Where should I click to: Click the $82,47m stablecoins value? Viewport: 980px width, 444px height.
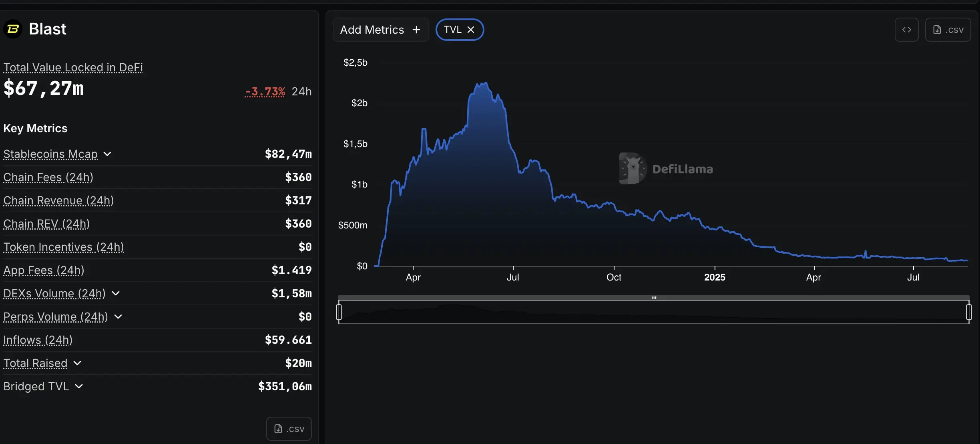(288, 154)
